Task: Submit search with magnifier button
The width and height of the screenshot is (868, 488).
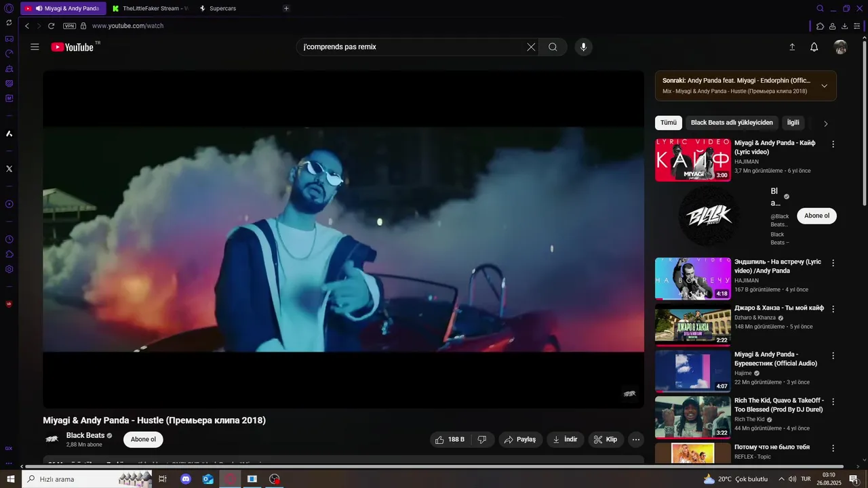Action: point(553,47)
